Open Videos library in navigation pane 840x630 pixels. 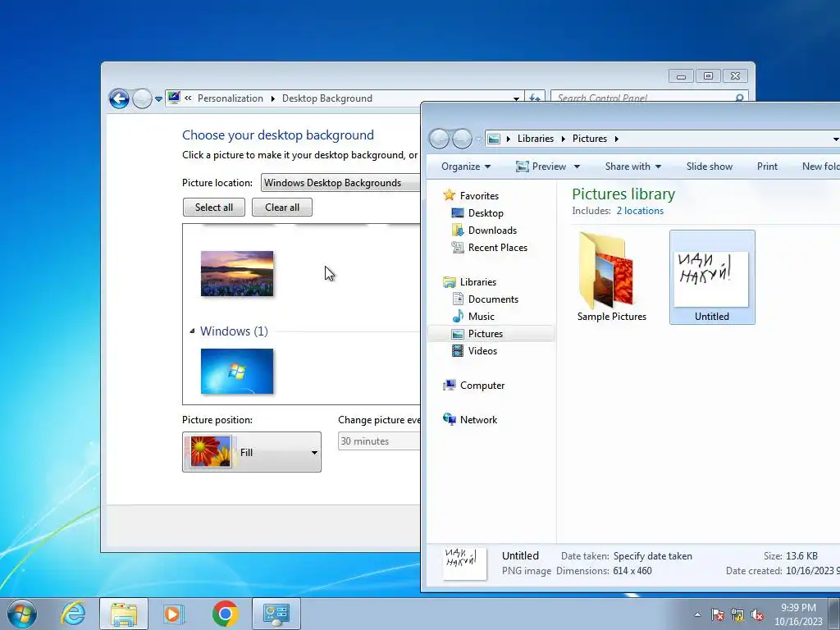pos(482,351)
